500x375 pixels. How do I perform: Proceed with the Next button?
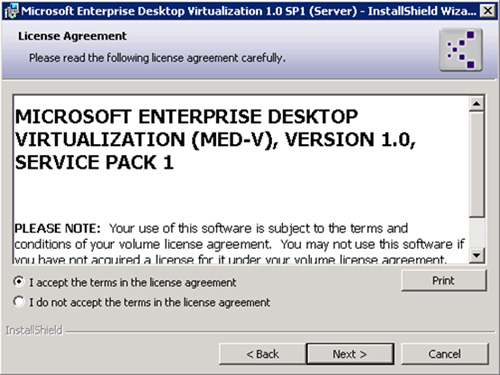350,354
